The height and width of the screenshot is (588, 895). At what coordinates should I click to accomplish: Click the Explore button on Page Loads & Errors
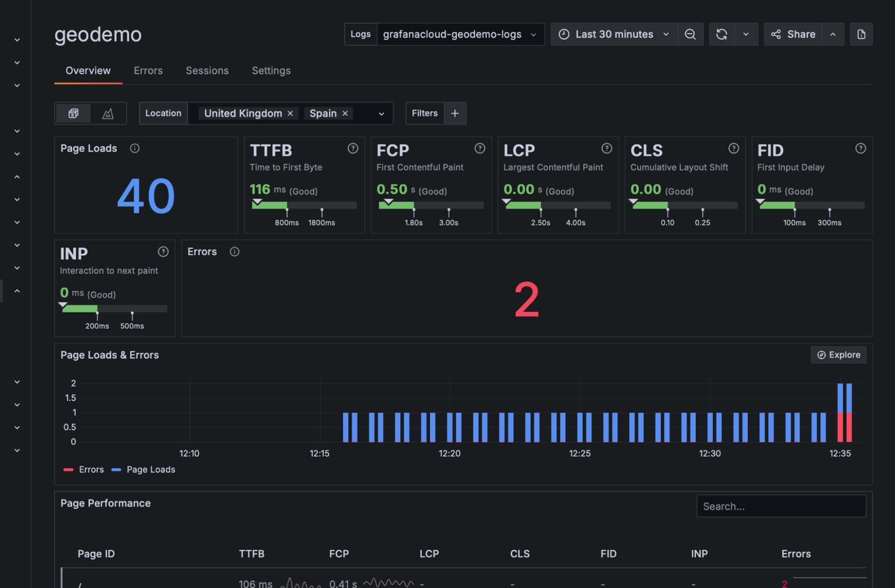(838, 354)
